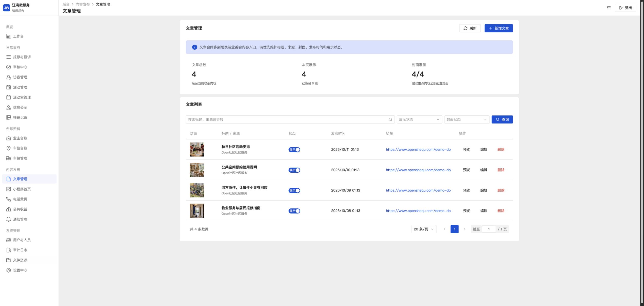Screen dimensions: 644x306
Task: Collapse sidebar via top-right menu icon
Action: coord(609,8)
